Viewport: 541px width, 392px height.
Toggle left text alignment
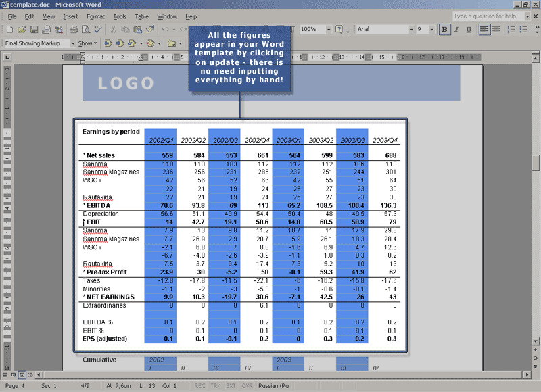point(484,30)
